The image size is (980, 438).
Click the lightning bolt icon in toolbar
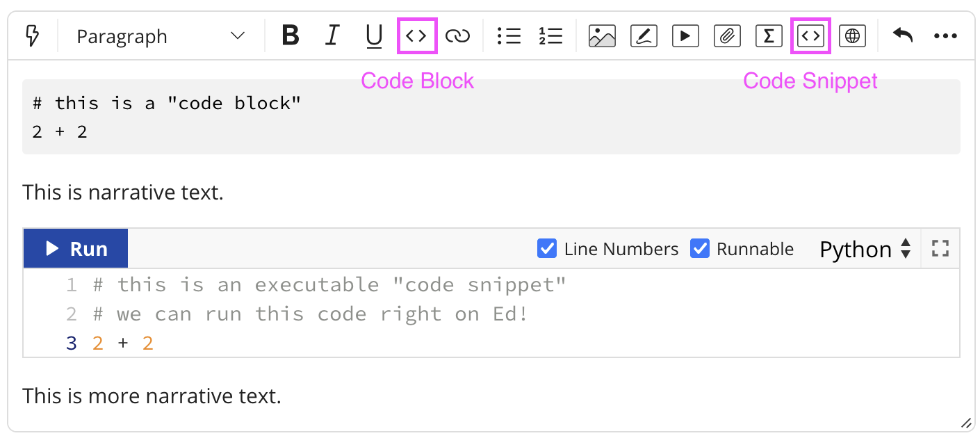pos(32,36)
